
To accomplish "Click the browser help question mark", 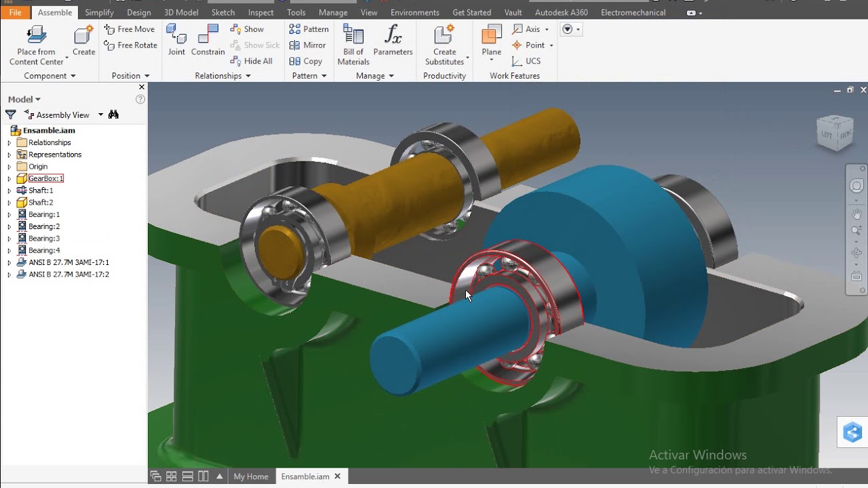I will 140,99.
